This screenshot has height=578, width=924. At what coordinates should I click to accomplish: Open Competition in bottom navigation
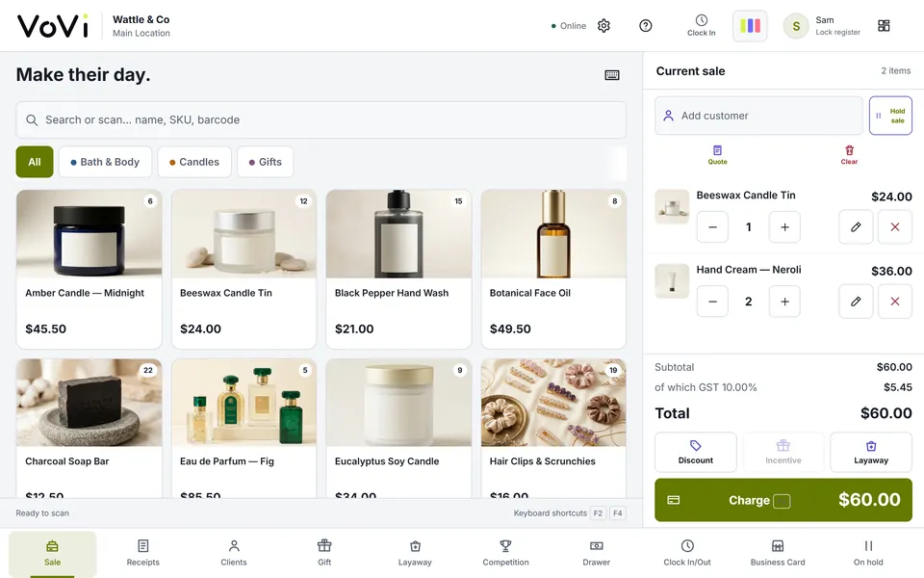click(x=505, y=553)
